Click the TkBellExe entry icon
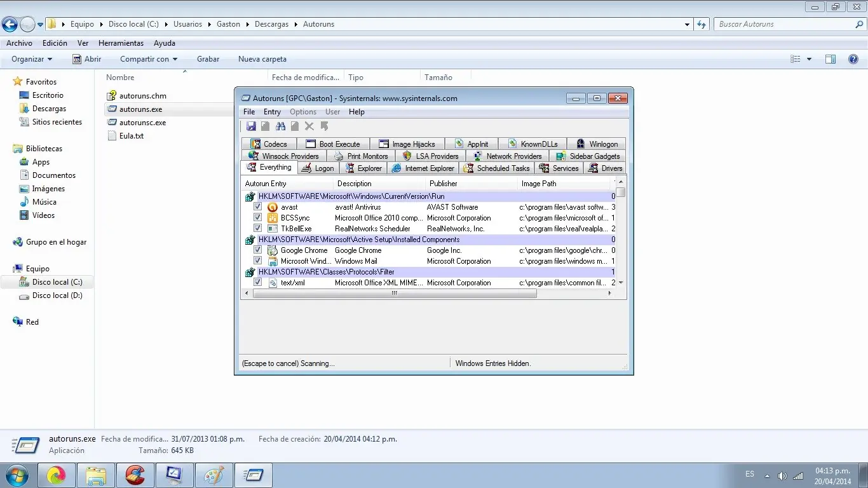The width and height of the screenshot is (868, 488). pyautogui.click(x=273, y=229)
